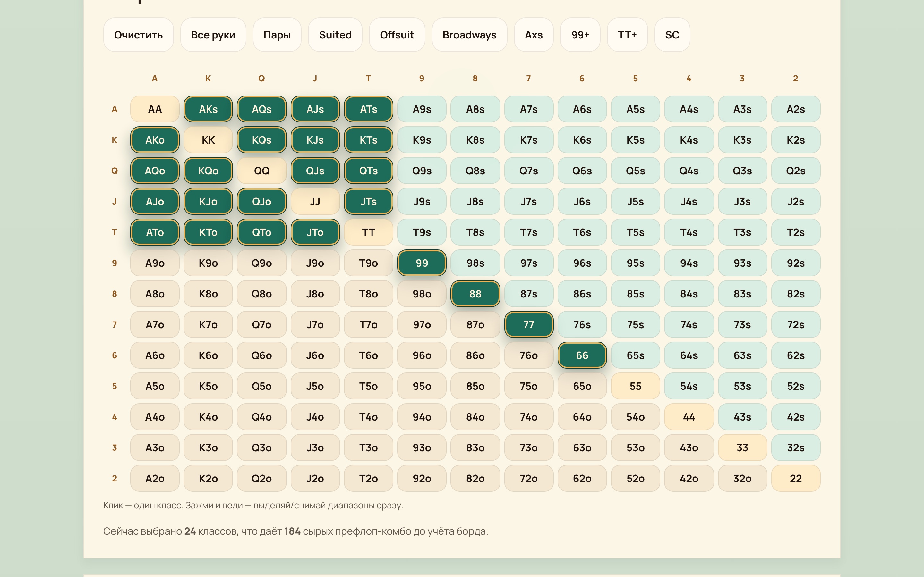The height and width of the screenshot is (577, 924).
Task: Toggle the 22 pair cell
Action: (795, 478)
